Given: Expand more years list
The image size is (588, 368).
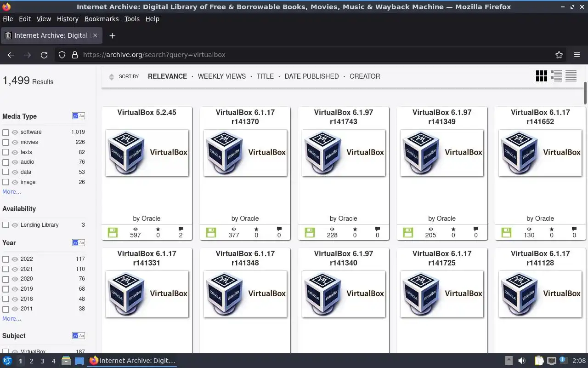Looking at the screenshot, I should tap(11, 319).
